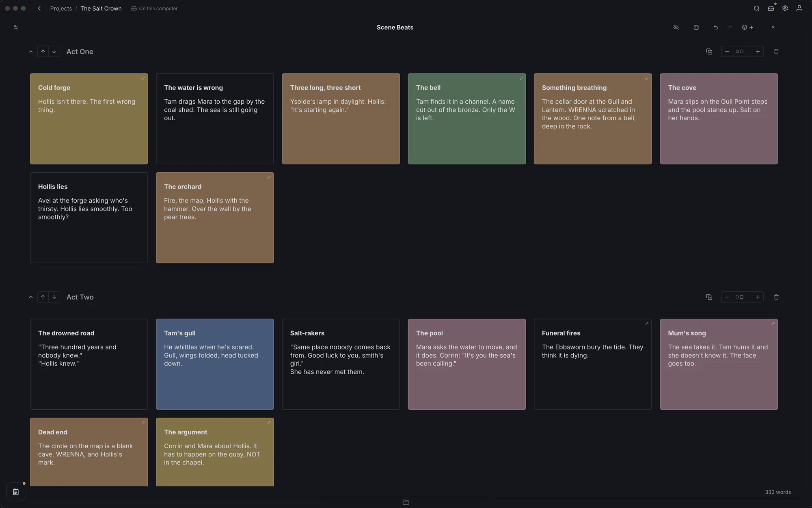812x508 pixels.
Task: Open the kanban board view icon
Action: (x=696, y=27)
